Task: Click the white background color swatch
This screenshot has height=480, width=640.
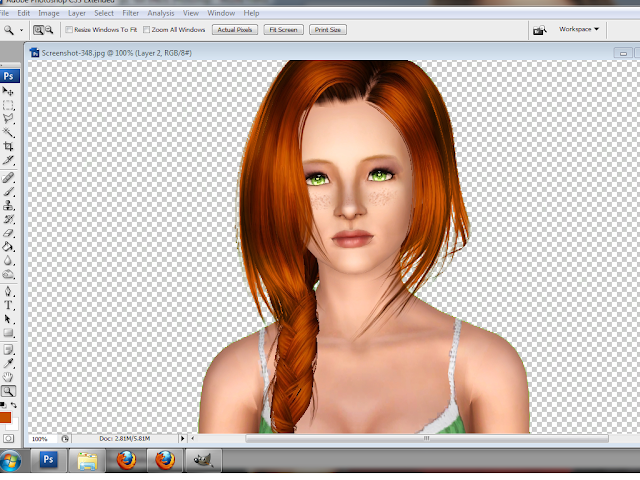Action: tap(13, 425)
